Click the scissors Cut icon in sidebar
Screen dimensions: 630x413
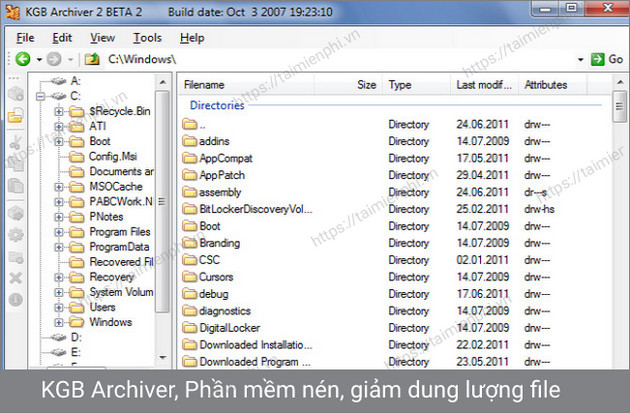point(16,143)
